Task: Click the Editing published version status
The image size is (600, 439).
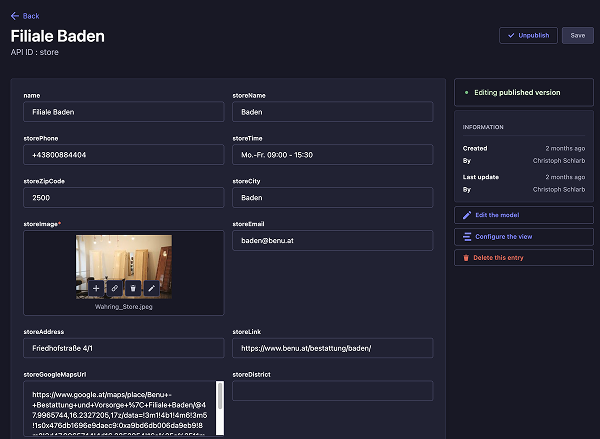Action: pos(517,92)
